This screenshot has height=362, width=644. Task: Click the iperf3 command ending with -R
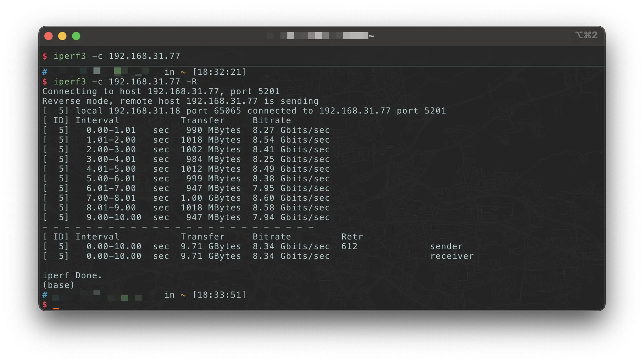point(125,82)
